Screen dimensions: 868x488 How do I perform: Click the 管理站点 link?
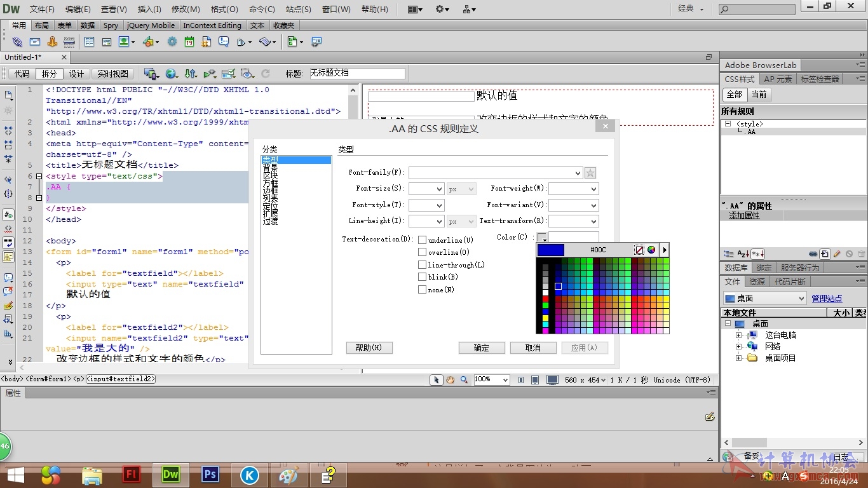click(827, 299)
